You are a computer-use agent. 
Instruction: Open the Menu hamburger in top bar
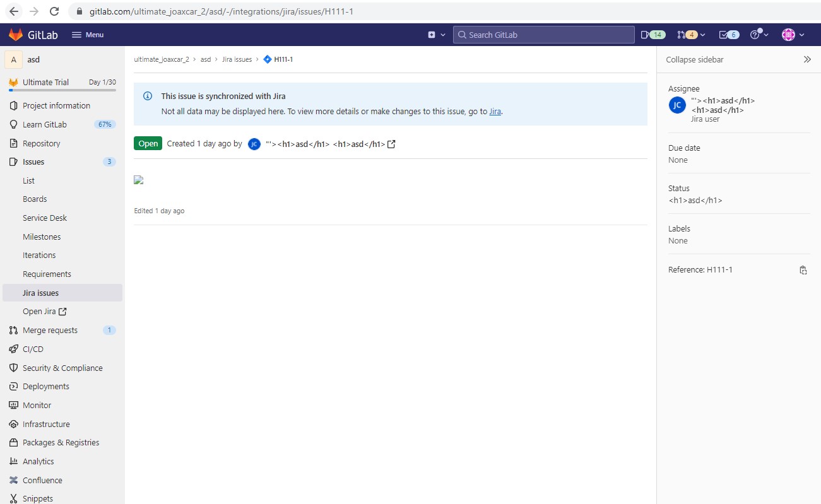(88, 35)
